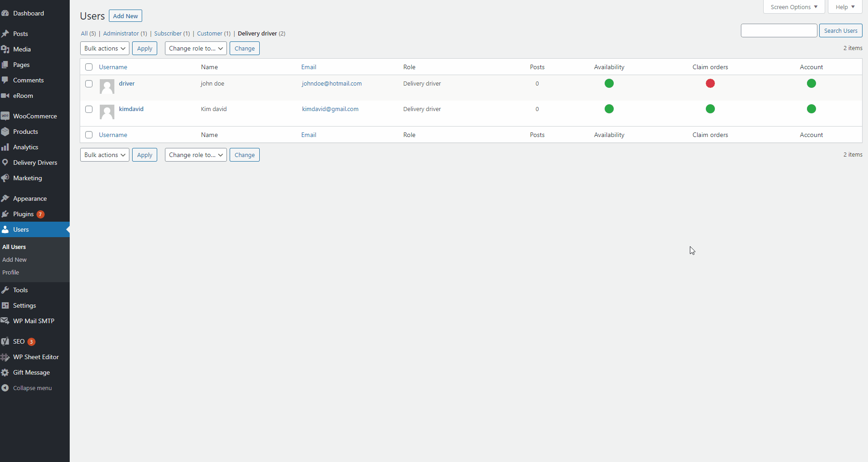868x462 pixels.
Task: Click the Collapse menu arrow icon
Action: coord(5,388)
